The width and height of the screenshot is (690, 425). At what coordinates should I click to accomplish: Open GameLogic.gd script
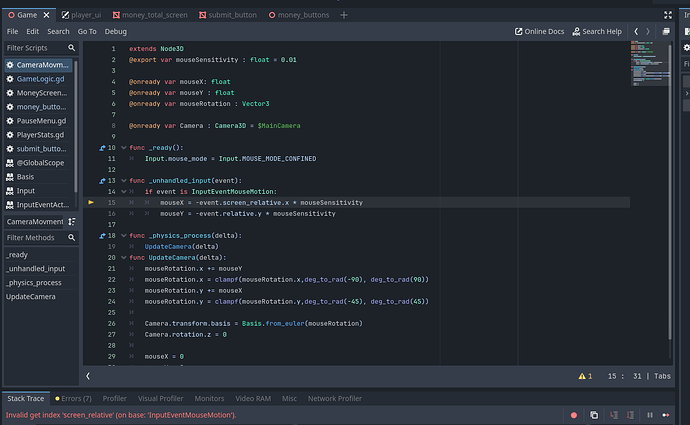[38, 79]
